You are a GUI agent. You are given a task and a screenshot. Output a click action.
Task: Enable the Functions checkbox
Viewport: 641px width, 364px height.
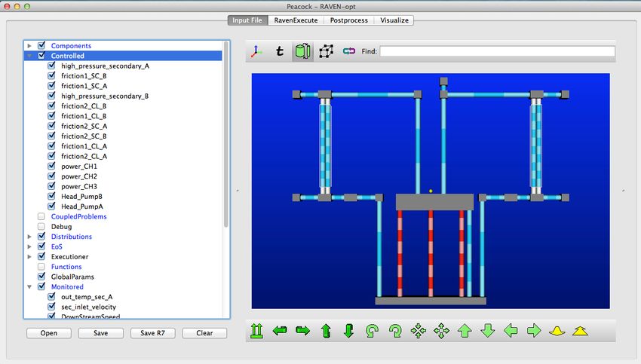tap(41, 266)
